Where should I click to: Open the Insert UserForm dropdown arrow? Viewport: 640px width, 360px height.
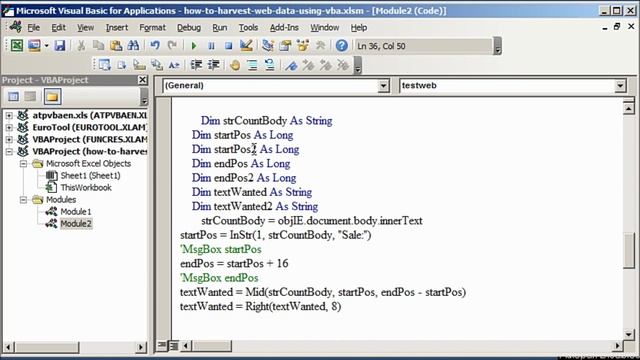[47, 45]
